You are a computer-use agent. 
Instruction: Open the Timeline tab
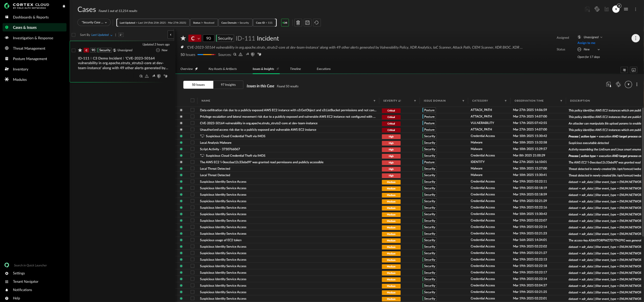click(x=295, y=69)
